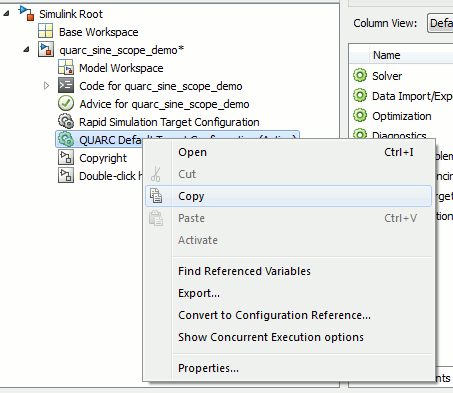The height and width of the screenshot is (393, 453).
Task: Collapse the Simulink Root tree node
Action: coord(6,13)
